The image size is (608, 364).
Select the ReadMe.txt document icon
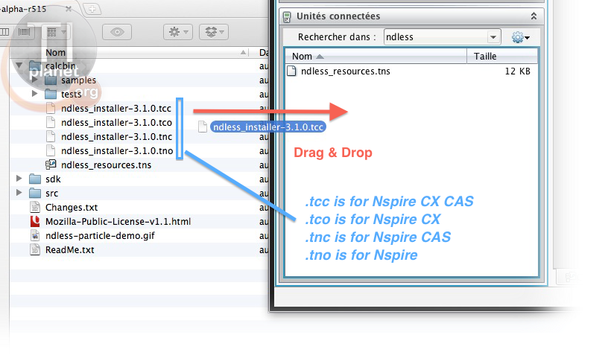pos(35,250)
